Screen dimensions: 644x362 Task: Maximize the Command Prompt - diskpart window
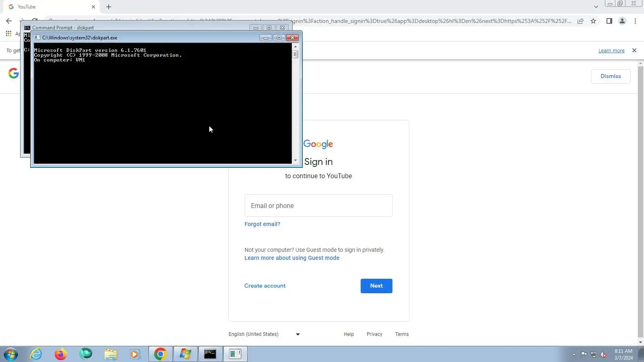pyautogui.click(x=269, y=28)
